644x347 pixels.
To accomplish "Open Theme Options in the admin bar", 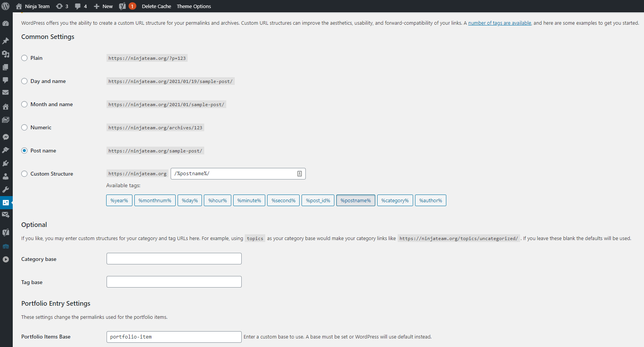I will (194, 6).
